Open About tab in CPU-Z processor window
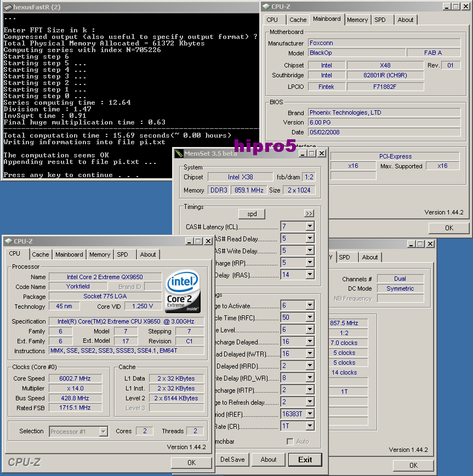The width and height of the screenshot is (473, 476). click(148, 254)
